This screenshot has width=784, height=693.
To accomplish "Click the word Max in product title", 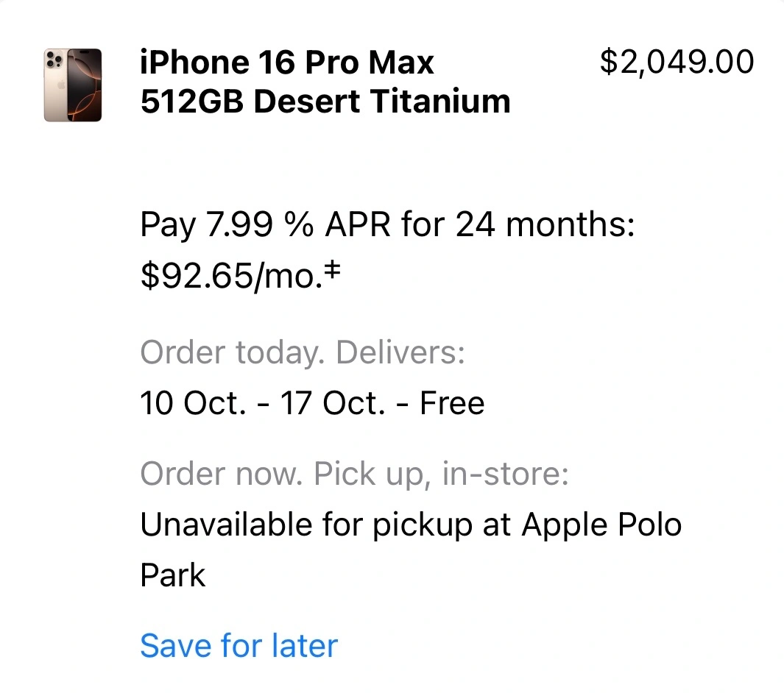I will tap(401, 63).
